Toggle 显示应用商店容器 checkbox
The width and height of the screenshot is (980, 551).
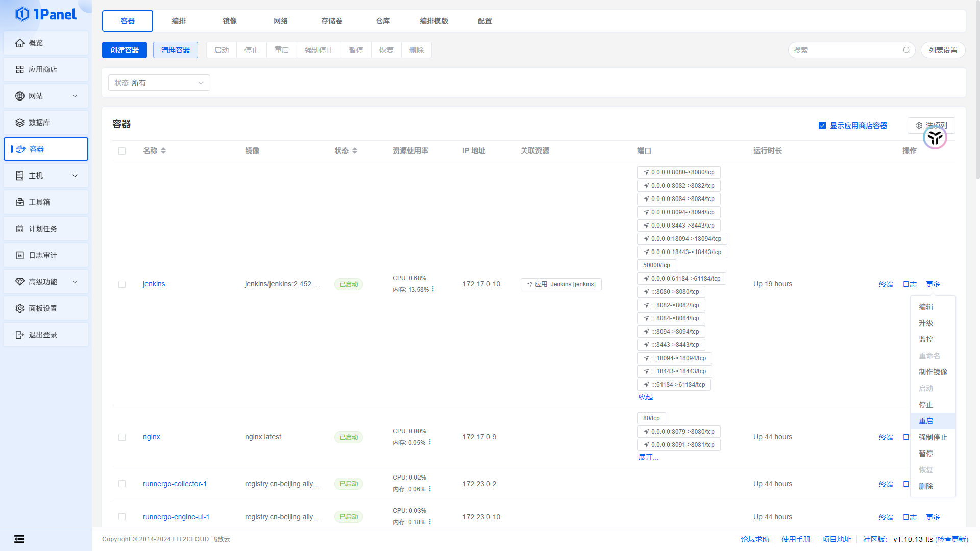click(822, 126)
